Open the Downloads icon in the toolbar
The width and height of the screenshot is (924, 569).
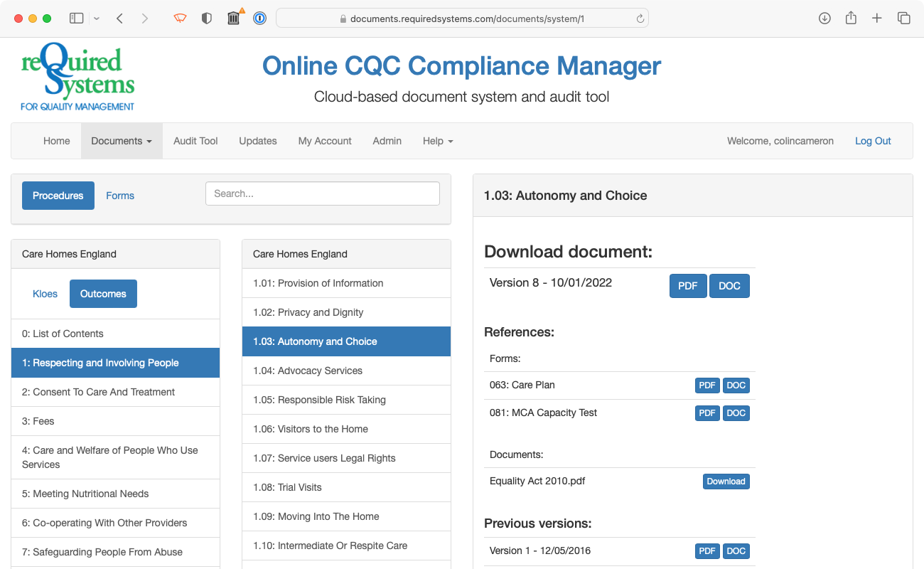[x=824, y=18]
